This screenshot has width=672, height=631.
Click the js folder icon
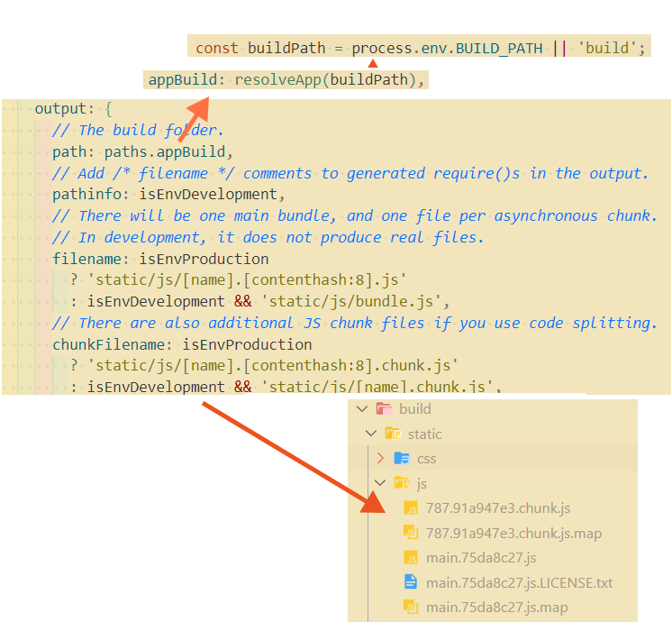[402, 483]
